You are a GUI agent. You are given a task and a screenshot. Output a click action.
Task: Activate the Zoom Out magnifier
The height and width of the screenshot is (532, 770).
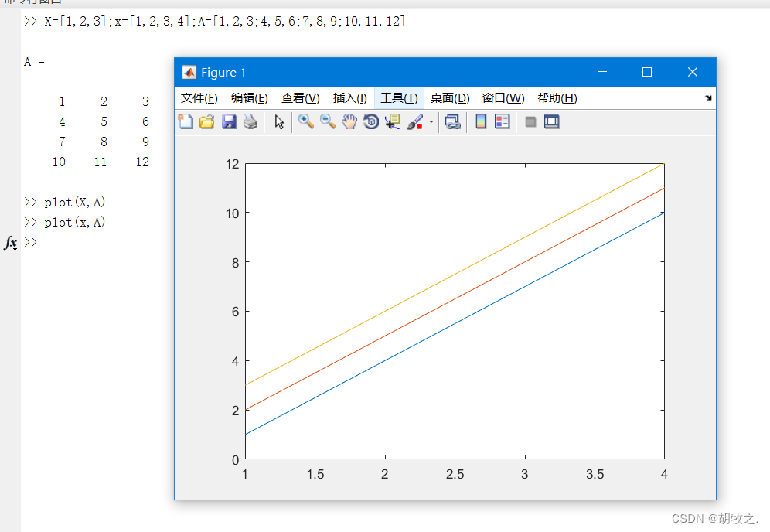328,121
